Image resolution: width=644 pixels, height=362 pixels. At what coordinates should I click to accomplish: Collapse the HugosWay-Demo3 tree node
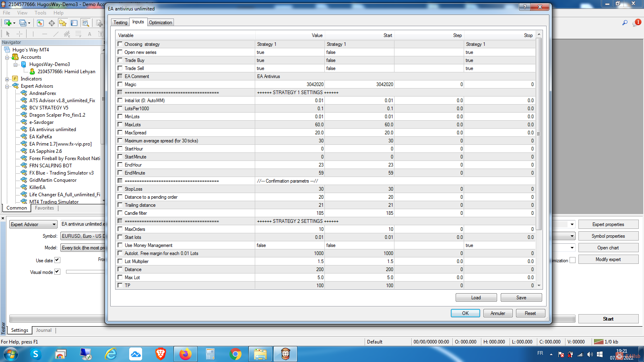pos(15,64)
